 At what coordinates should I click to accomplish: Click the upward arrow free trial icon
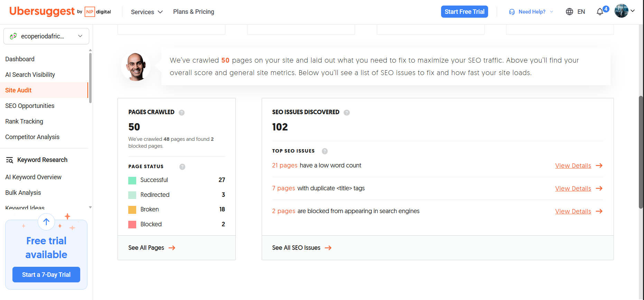[46, 222]
